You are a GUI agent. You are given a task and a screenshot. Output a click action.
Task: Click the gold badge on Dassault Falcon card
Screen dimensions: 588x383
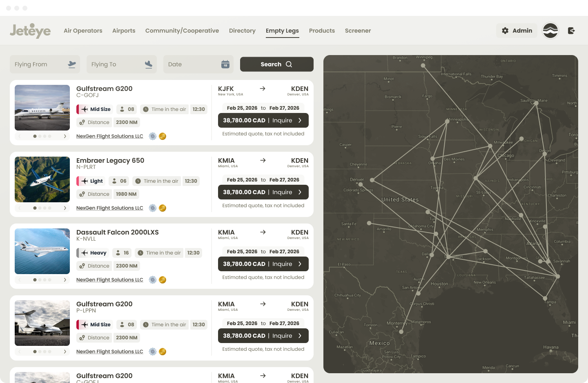tap(163, 280)
